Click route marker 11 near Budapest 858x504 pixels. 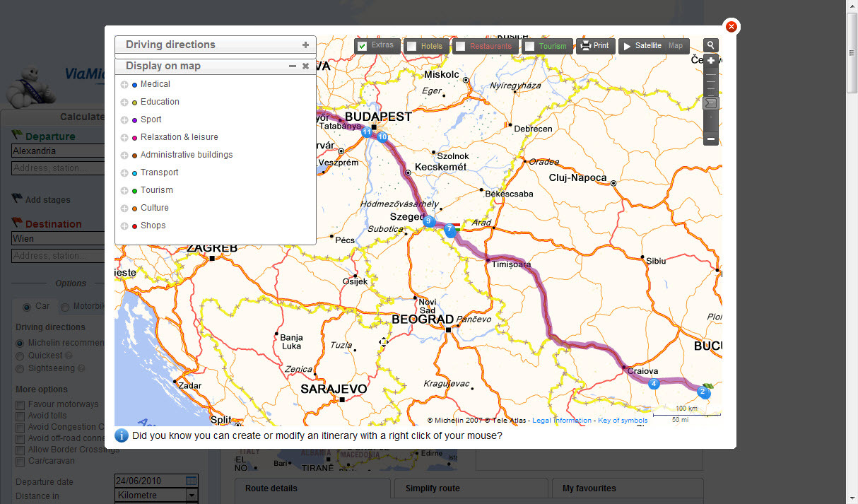point(366,132)
